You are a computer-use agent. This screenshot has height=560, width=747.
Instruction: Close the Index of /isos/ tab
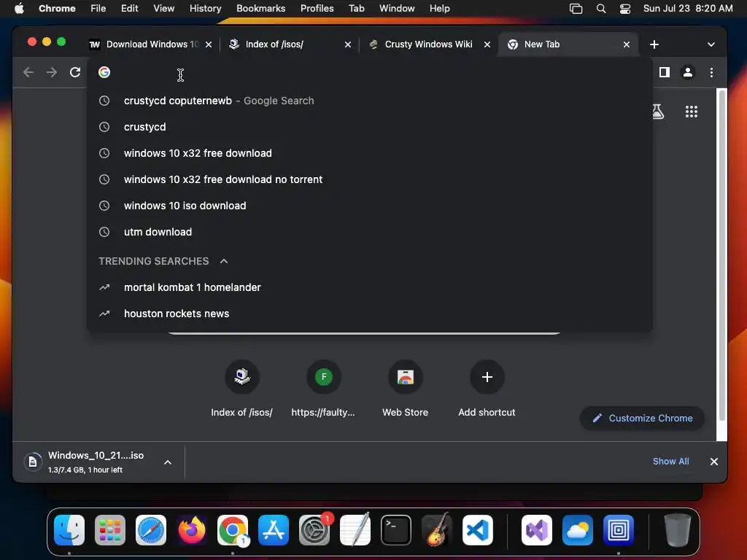pyautogui.click(x=348, y=44)
